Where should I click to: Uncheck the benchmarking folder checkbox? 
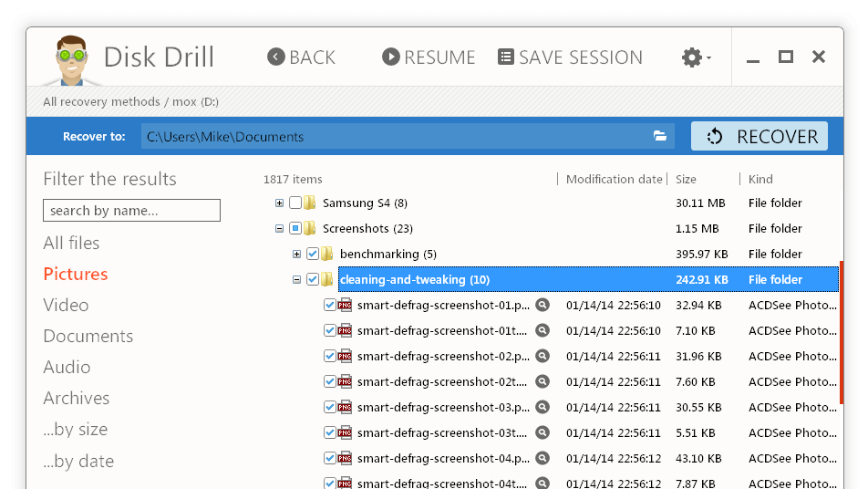click(313, 254)
